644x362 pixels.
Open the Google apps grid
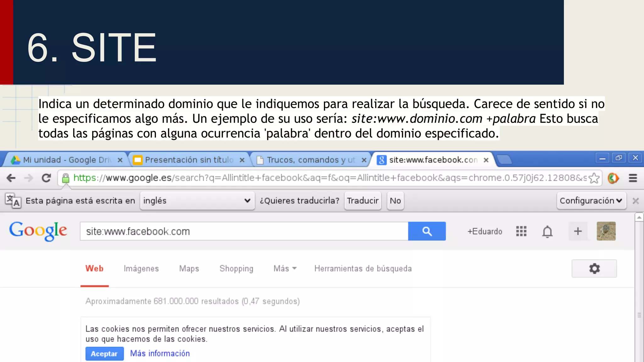pos(521,231)
